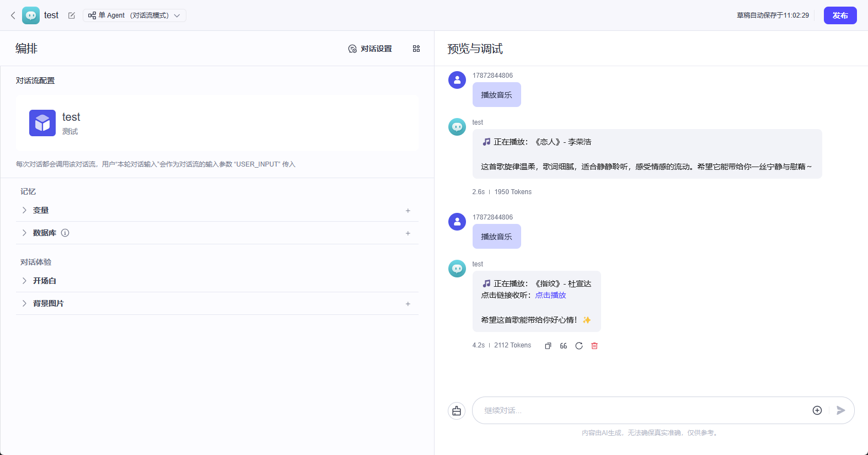Click the test bot avatar in header
This screenshot has width=868, height=455.
coord(31,15)
